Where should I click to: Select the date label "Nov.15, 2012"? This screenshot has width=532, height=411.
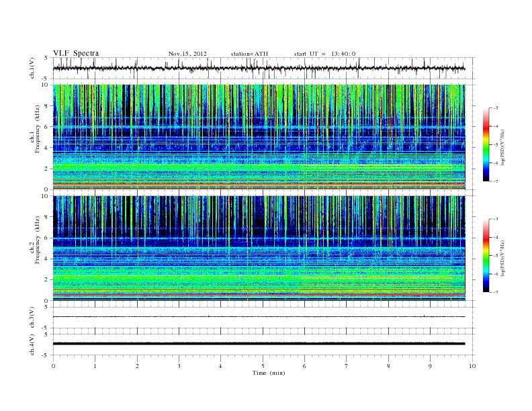click(x=187, y=54)
